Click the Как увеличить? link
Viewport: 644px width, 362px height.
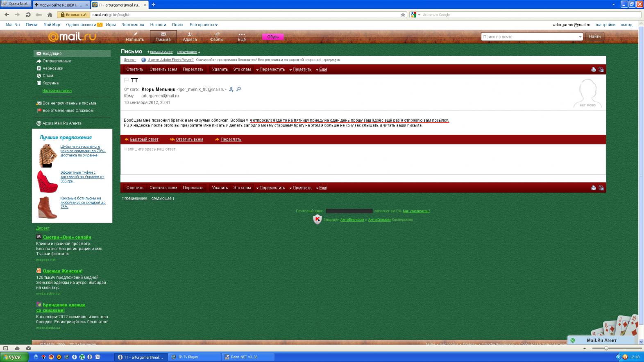(416, 211)
